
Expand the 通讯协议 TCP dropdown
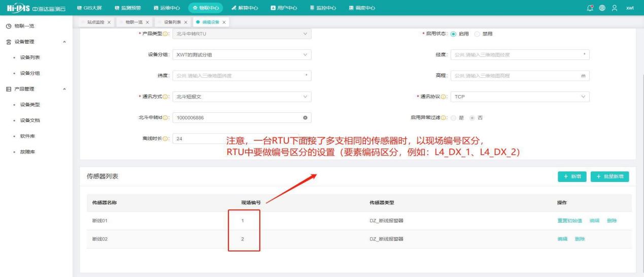(x=519, y=97)
